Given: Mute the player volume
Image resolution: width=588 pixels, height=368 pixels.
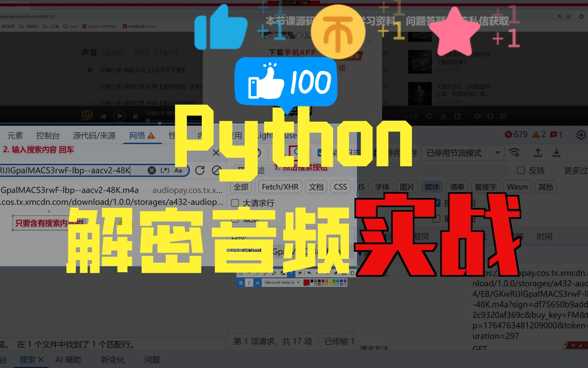Looking at the screenshot, I should click(477, 117).
